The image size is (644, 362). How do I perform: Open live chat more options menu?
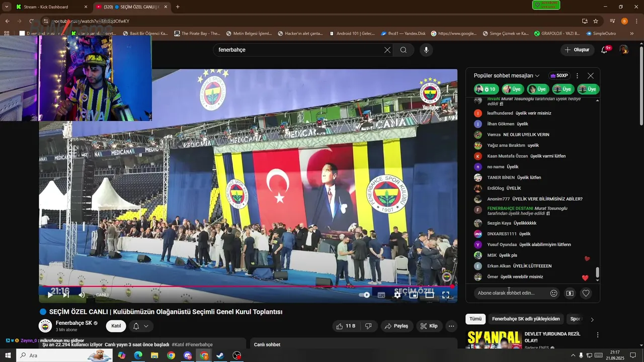tap(577, 75)
